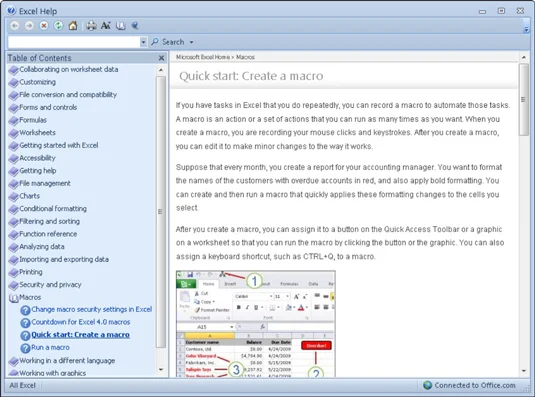Expand the Formulas book
This screenshot has width=535, height=397.
pos(28,120)
